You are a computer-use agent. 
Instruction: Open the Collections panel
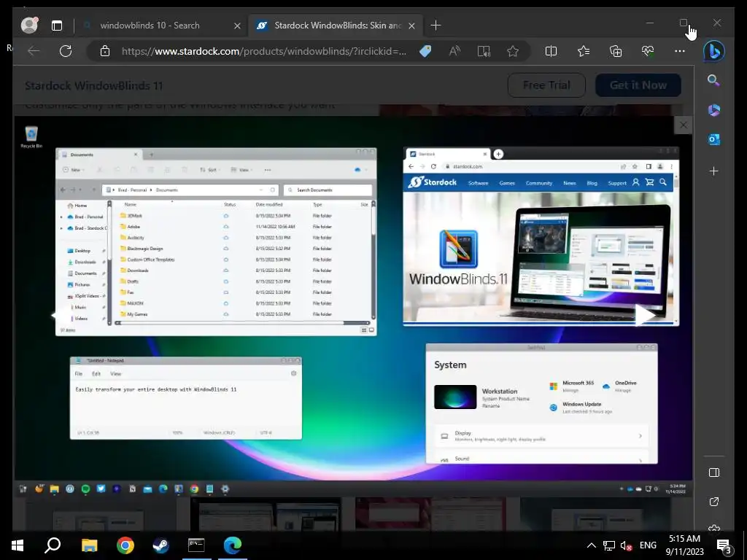click(x=616, y=51)
